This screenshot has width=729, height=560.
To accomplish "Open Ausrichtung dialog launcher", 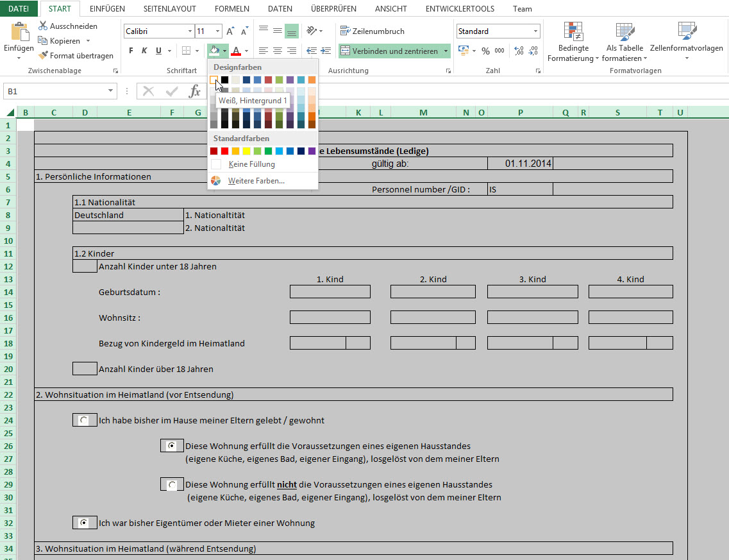I will [x=448, y=71].
